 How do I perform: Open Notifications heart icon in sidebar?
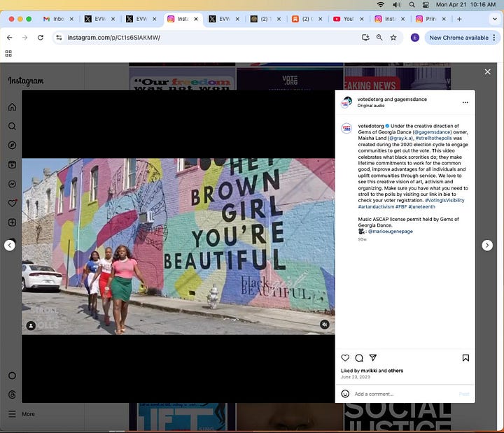pos(12,203)
